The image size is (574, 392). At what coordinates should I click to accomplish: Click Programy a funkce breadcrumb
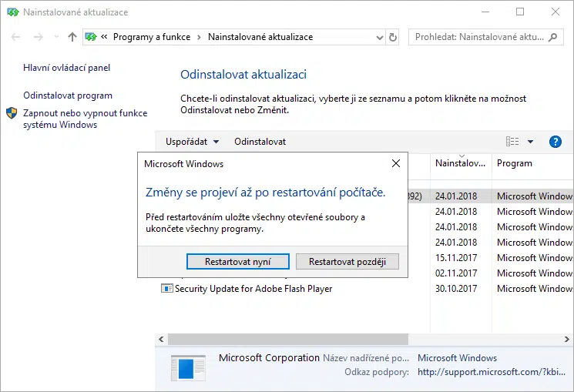152,37
